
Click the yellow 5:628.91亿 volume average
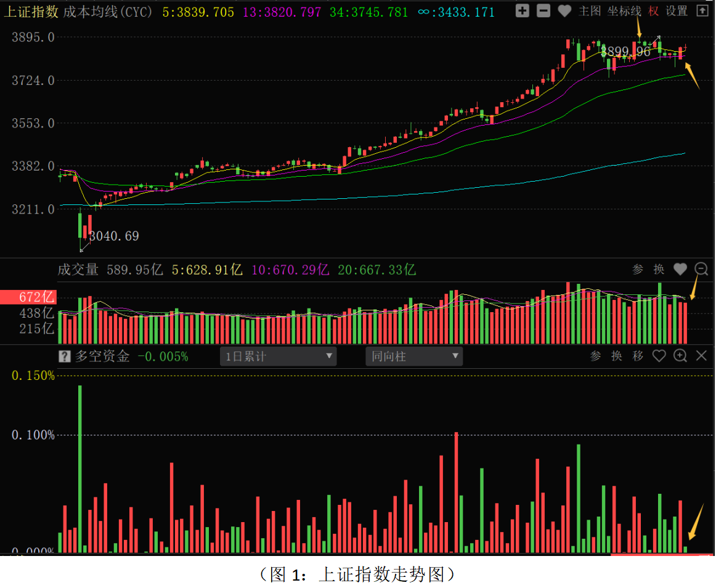coord(207,270)
